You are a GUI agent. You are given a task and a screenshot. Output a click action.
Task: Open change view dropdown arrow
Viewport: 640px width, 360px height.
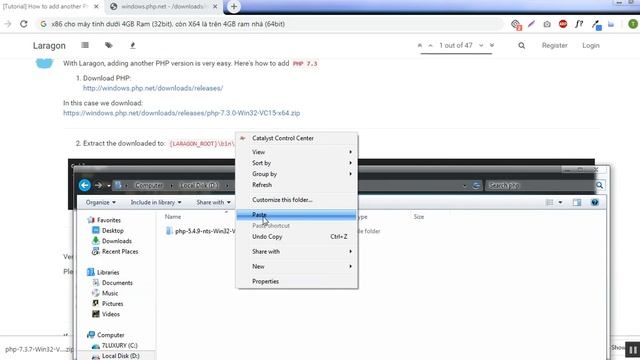[x=560, y=202]
